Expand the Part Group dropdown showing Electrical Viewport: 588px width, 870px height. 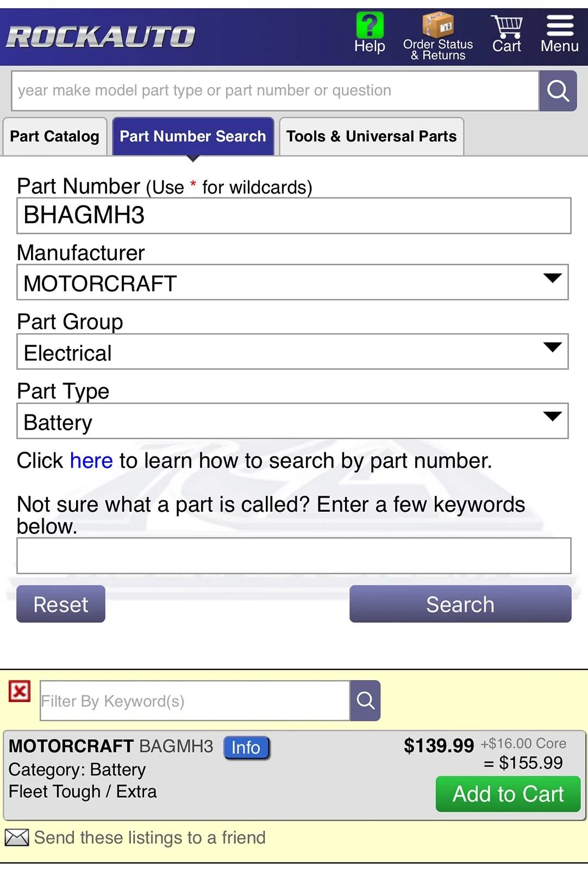click(293, 352)
